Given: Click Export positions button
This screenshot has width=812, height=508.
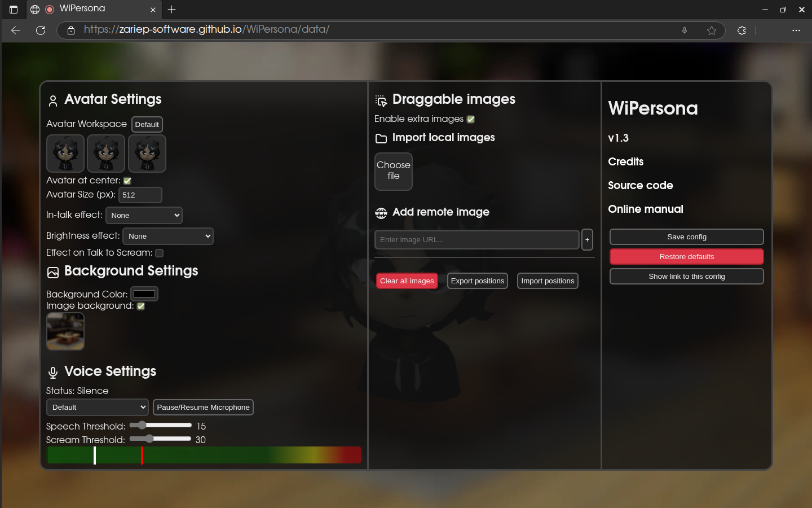Looking at the screenshot, I should (x=478, y=281).
